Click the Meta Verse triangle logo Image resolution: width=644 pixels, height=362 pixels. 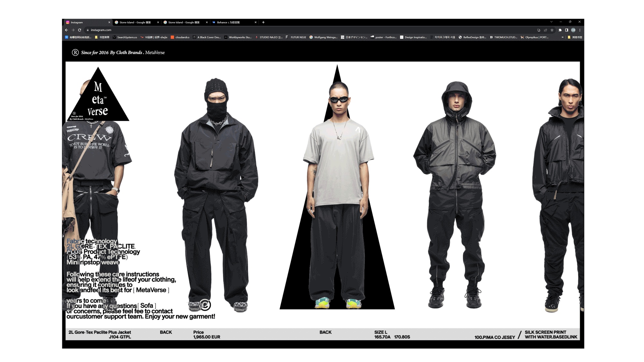pos(98,100)
